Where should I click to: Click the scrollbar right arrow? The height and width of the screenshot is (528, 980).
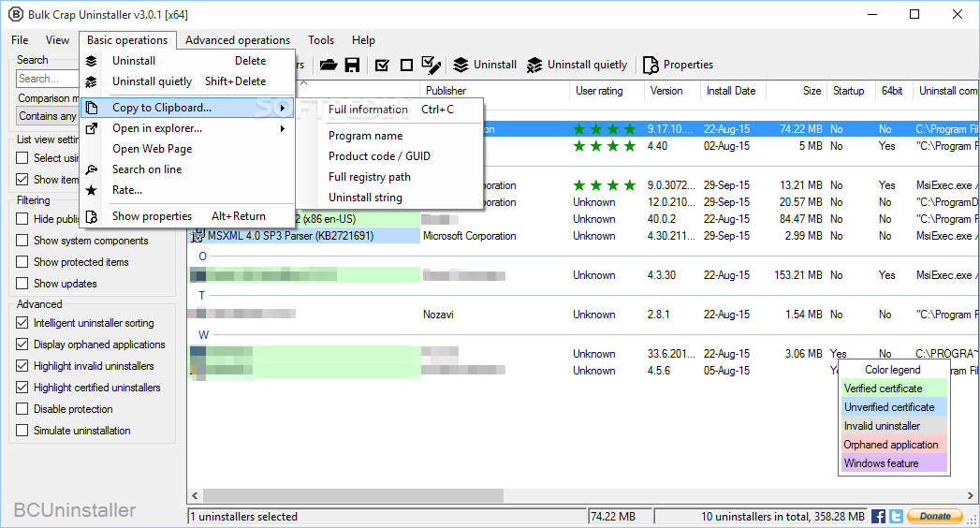click(970, 495)
